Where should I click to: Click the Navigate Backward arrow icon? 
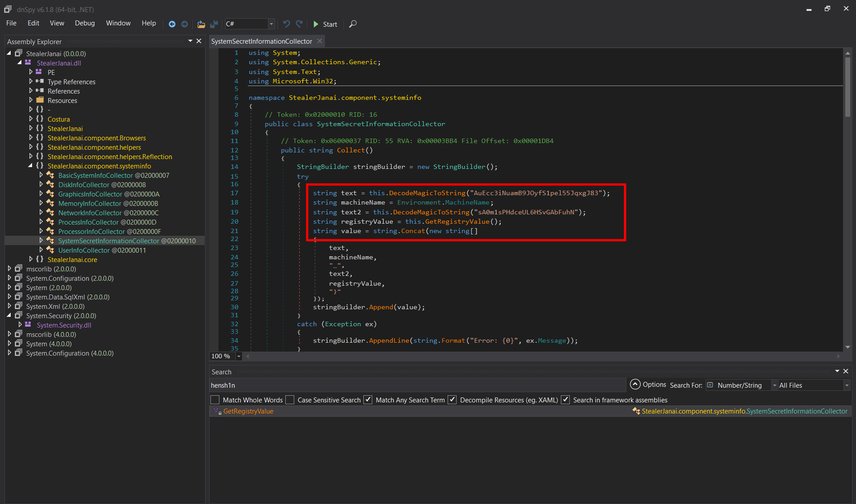tap(172, 24)
